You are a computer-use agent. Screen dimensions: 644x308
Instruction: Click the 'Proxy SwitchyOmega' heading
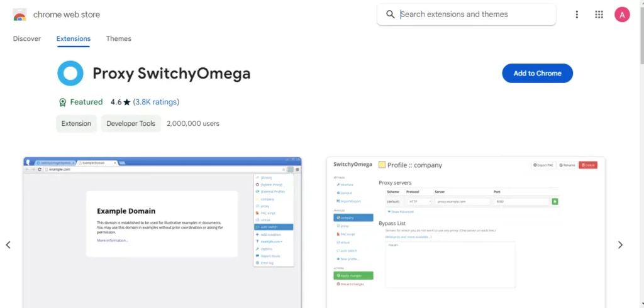pyautogui.click(x=172, y=74)
